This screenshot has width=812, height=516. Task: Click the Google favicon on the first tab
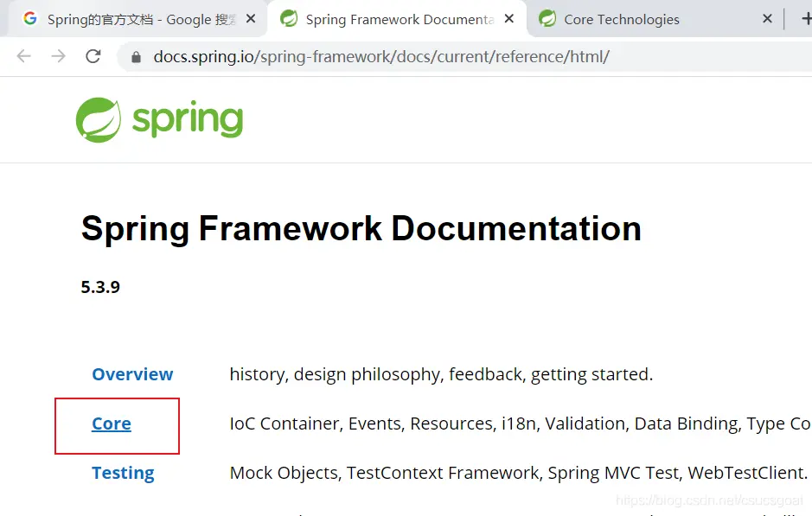30,19
